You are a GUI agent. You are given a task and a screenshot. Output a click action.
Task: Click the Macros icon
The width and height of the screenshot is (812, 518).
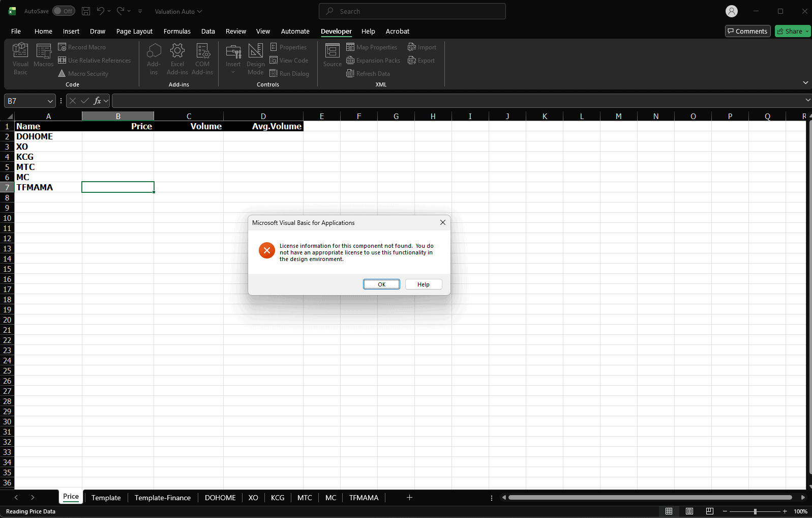(43, 56)
